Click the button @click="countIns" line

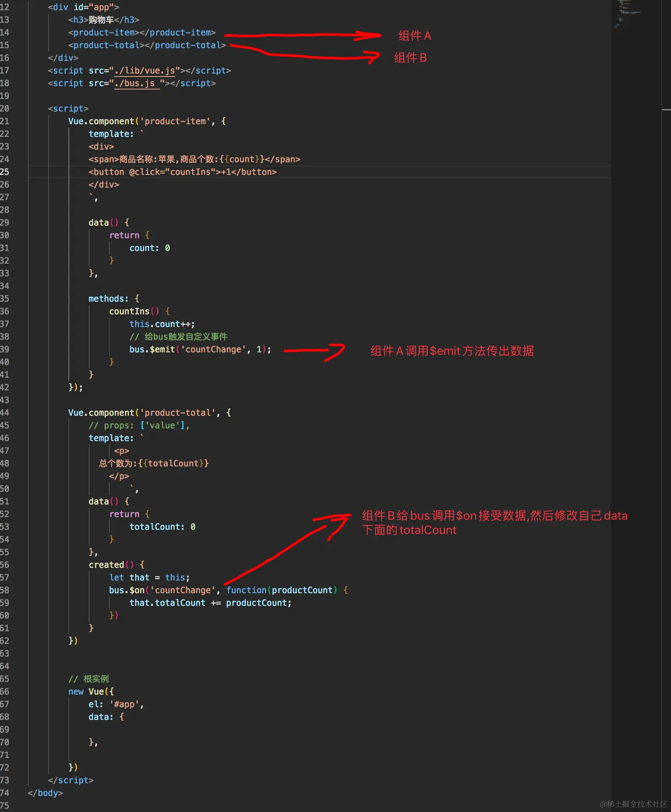point(183,172)
